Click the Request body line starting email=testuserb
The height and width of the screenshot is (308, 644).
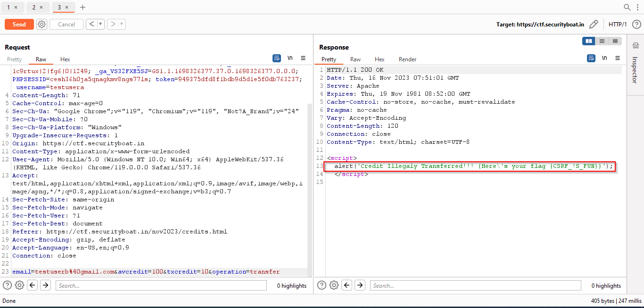click(x=146, y=272)
